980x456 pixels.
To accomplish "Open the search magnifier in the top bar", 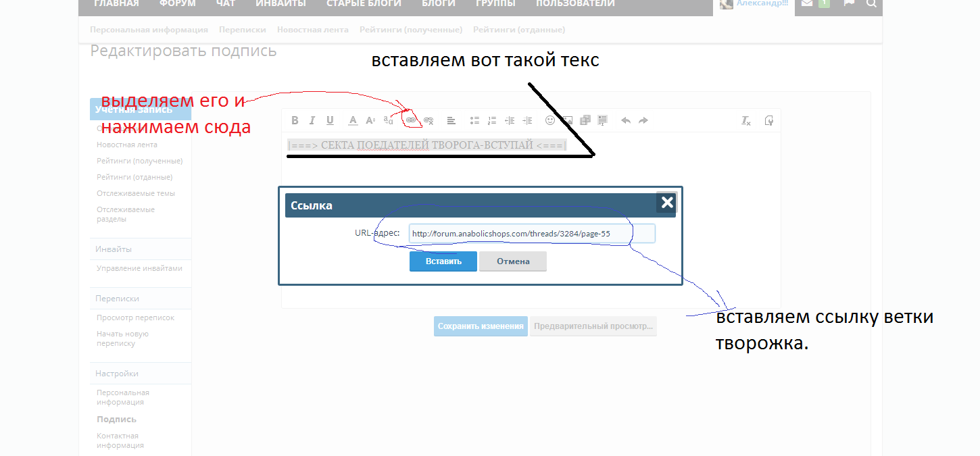I will (871, 3).
